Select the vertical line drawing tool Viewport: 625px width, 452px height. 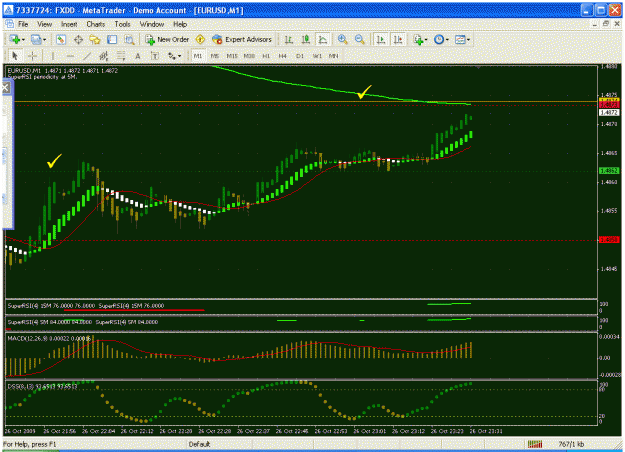click(53, 56)
